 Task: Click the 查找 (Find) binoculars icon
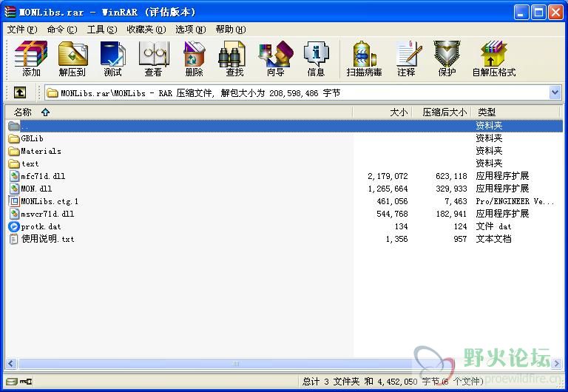click(232, 54)
